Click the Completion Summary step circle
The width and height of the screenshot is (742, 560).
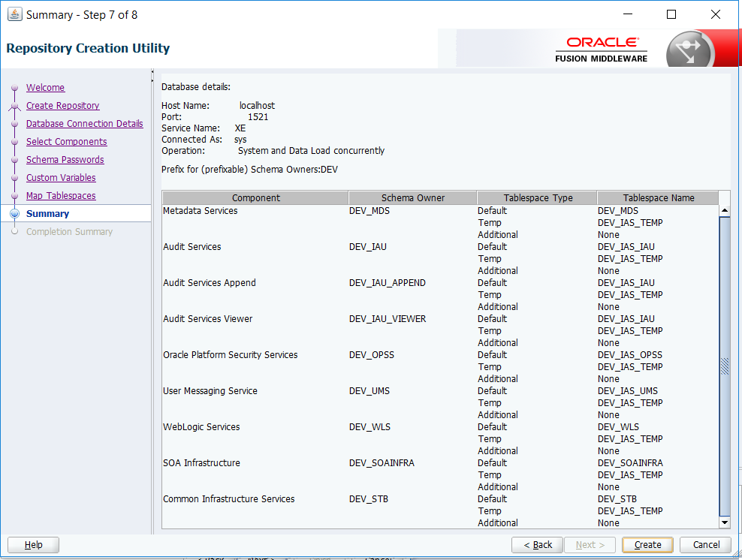coord(14,231)
